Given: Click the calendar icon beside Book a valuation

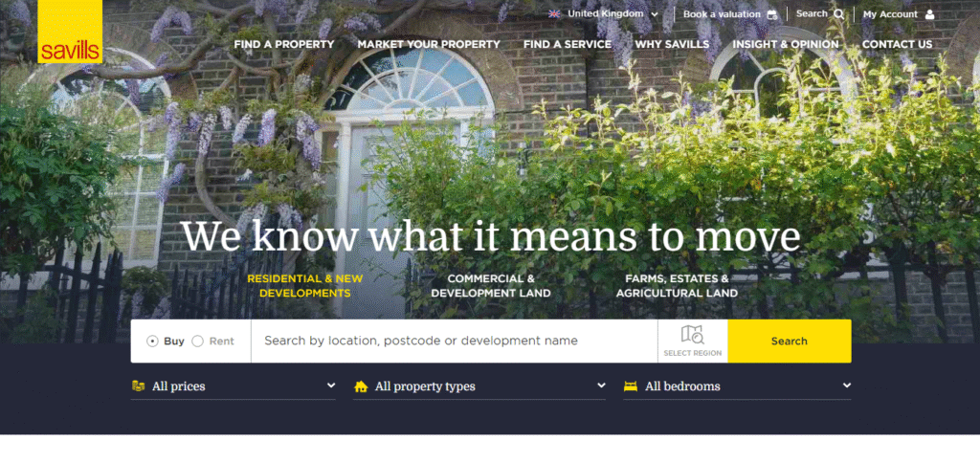Looking at the screenshot, I should 772,14.
